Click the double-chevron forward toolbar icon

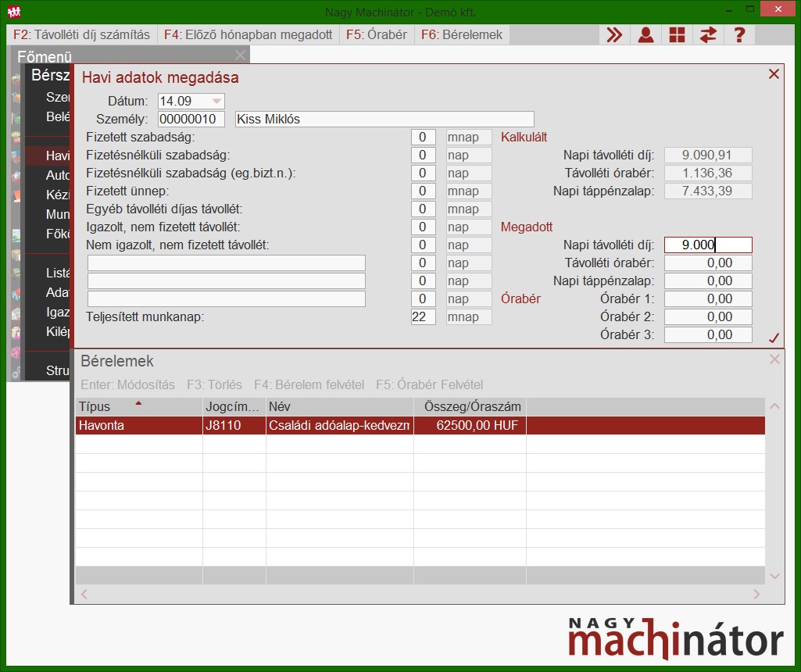(x=614, y=34)
